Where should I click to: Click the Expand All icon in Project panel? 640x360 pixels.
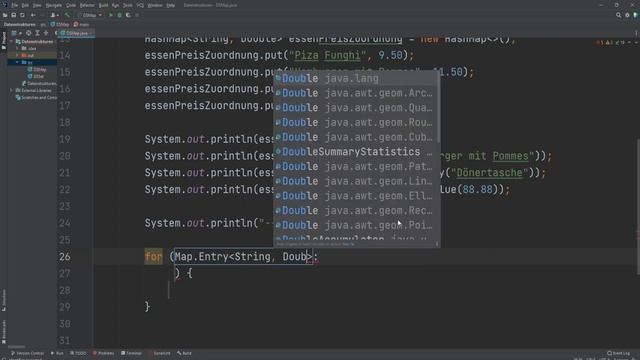[37, 33]
